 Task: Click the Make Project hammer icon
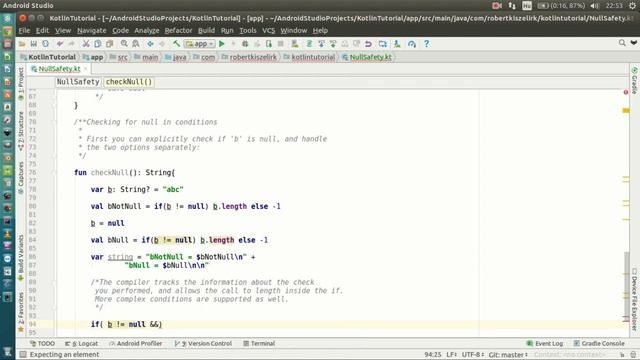(x=176, y=44)
